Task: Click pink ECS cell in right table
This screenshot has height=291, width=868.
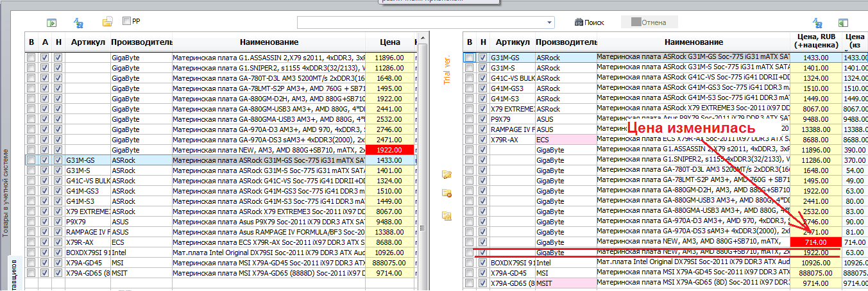Action: pyautogui.click(x=566, y=139)
